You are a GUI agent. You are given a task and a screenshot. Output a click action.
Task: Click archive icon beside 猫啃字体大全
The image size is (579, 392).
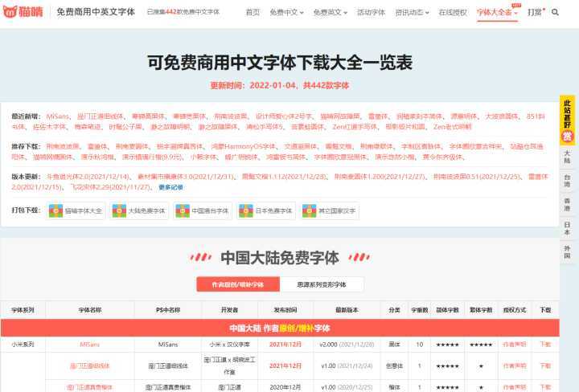pyautogui.click(x=55, y=210)
